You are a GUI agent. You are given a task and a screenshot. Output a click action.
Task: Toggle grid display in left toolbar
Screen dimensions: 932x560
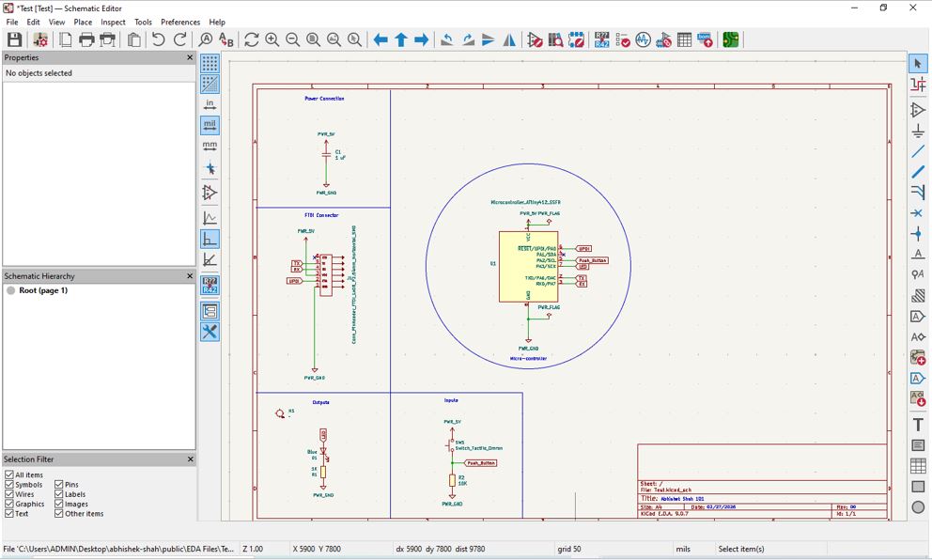[210, 63]
